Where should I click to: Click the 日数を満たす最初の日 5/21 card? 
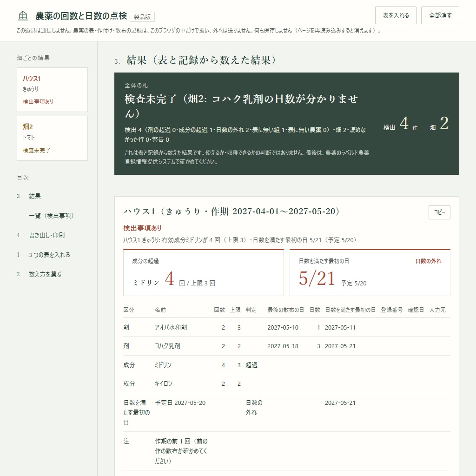pos(370,272)
